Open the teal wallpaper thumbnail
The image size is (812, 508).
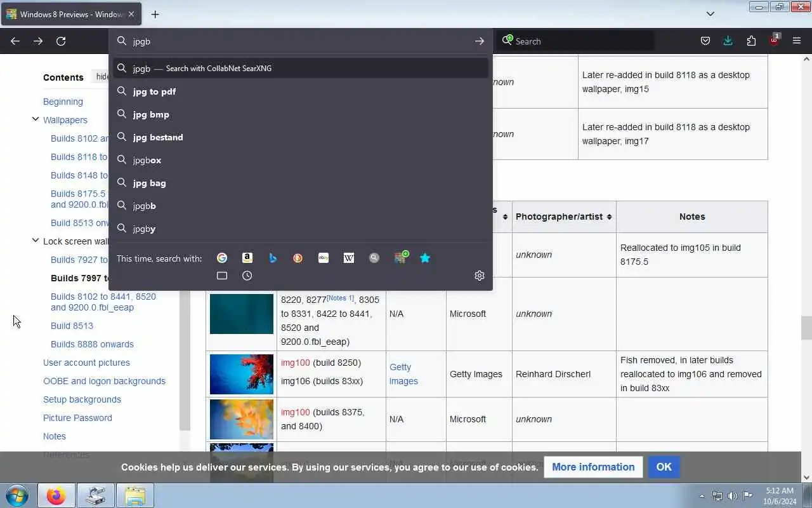pos(242,314)
